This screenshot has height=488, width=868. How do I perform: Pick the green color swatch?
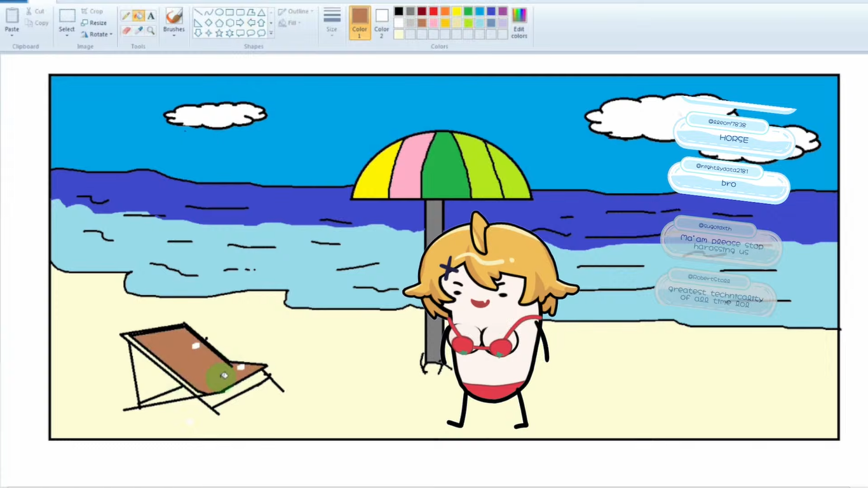(468, 11)
